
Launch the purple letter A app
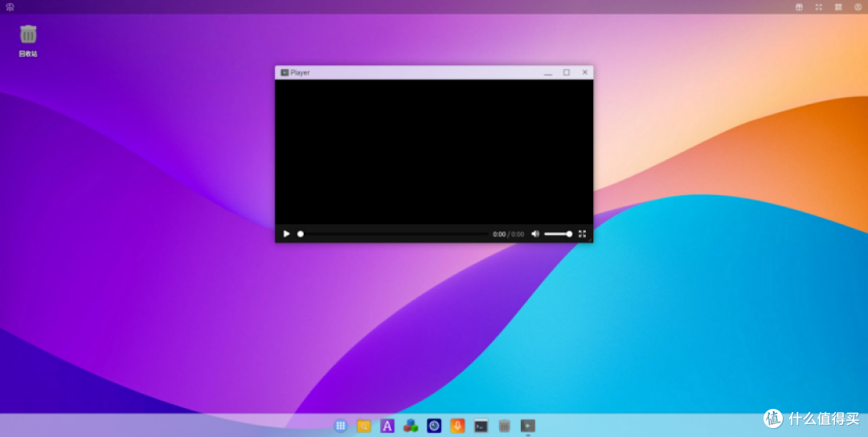(387, 426)
